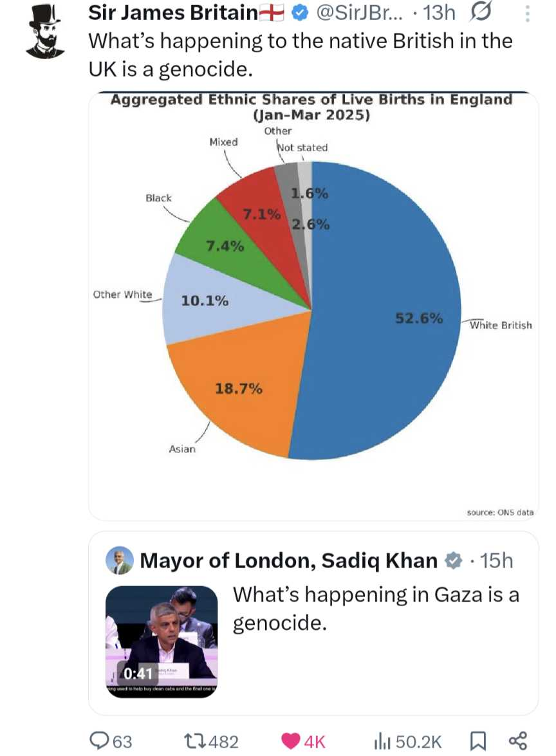Open quoted text 'What's happening in Gaza'
Image resolution: width=556 pixels, height=756 pixels.
pyautogui.click(x=376, y=609)
